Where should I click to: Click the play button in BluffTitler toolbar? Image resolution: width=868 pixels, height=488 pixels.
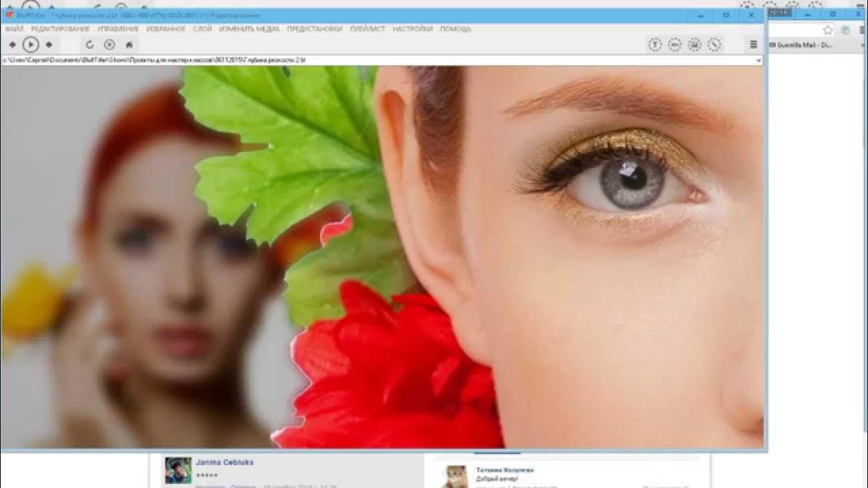(31, 45)
